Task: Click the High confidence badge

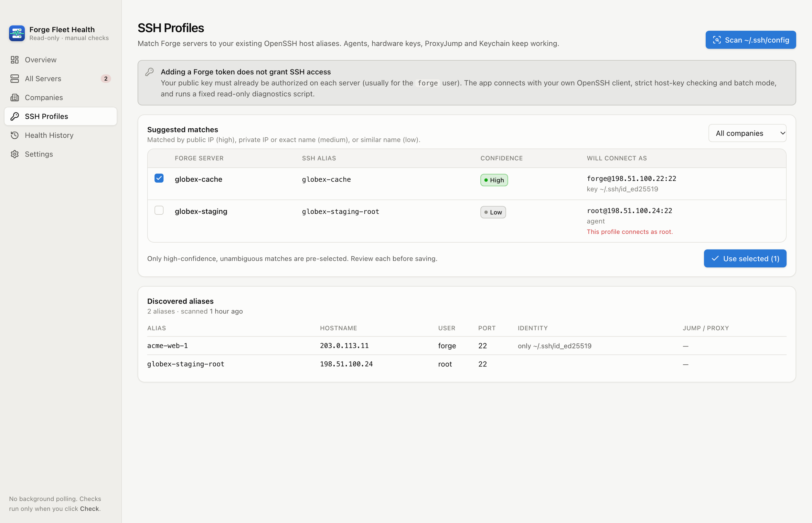Action: 494,180
